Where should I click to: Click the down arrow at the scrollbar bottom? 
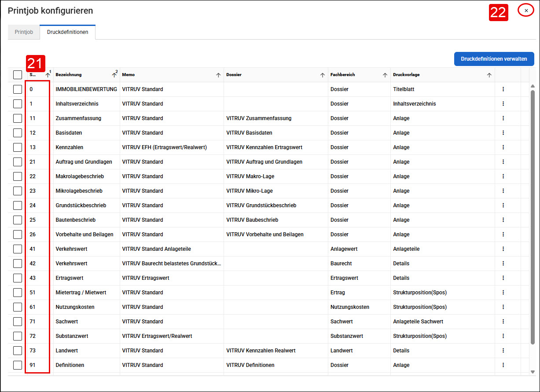(533, 372)
